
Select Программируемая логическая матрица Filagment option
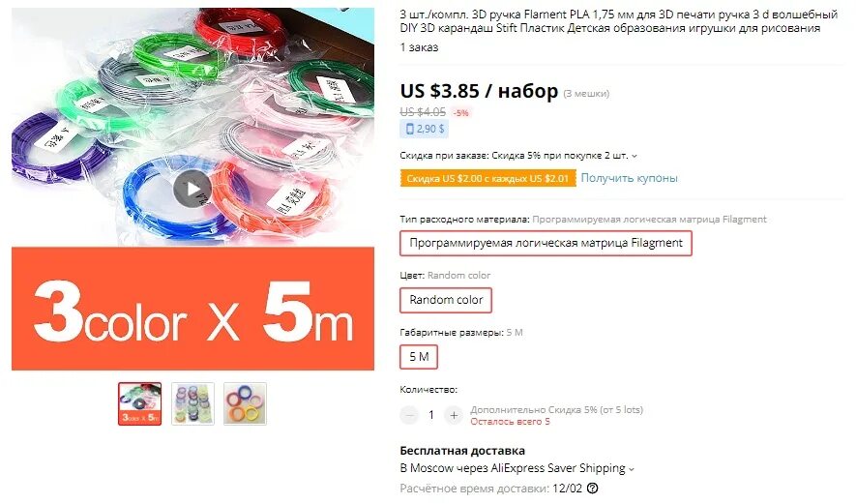click(546, 243)
